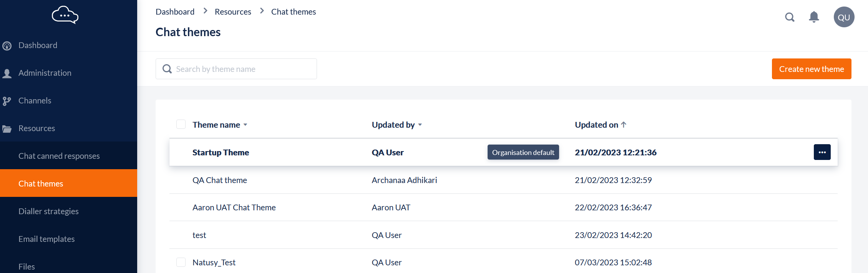Check the Natusy_Test row checkbox
The image size is (868, 273).
[181, 262]
